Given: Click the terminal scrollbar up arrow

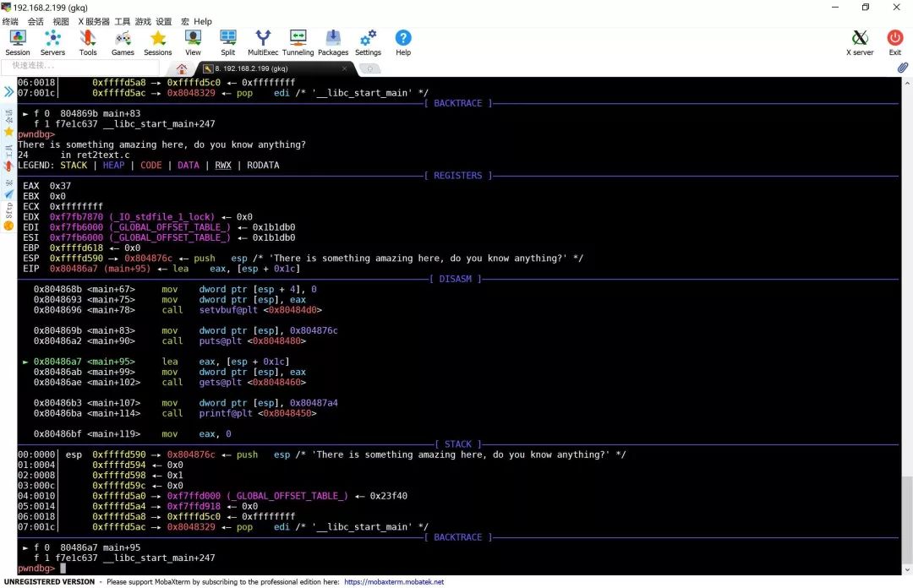Looking at the screenshot, I should 907,84.
